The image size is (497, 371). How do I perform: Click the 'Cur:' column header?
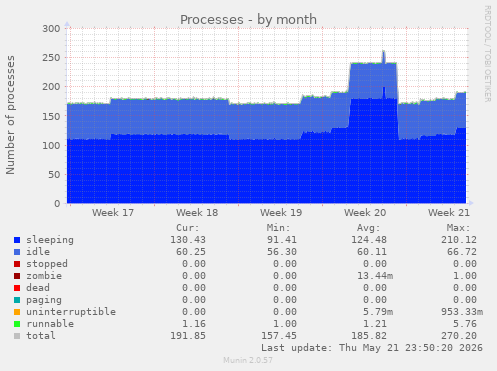(x=188, y=228)
